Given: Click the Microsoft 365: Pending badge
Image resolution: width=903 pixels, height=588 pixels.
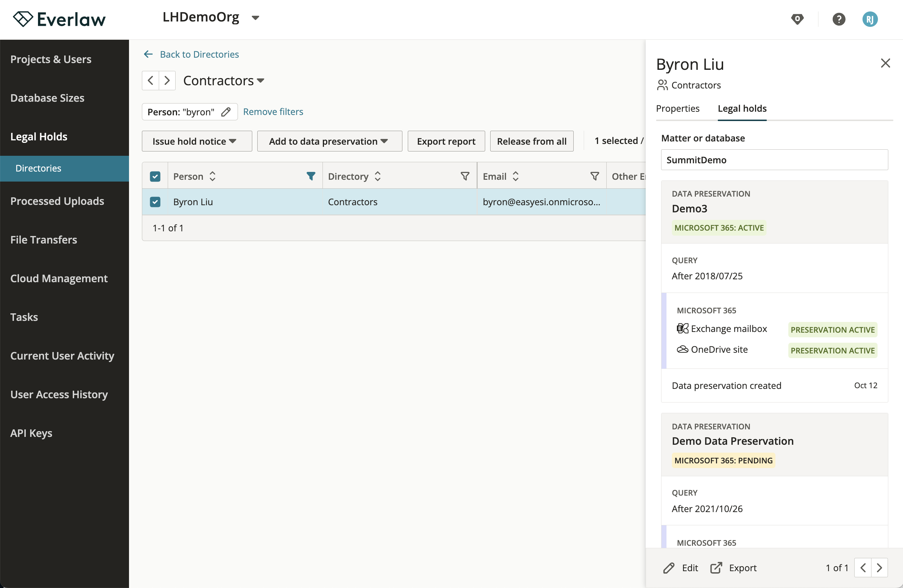Looking at the screenshot, I should click(x=723, y=460).
